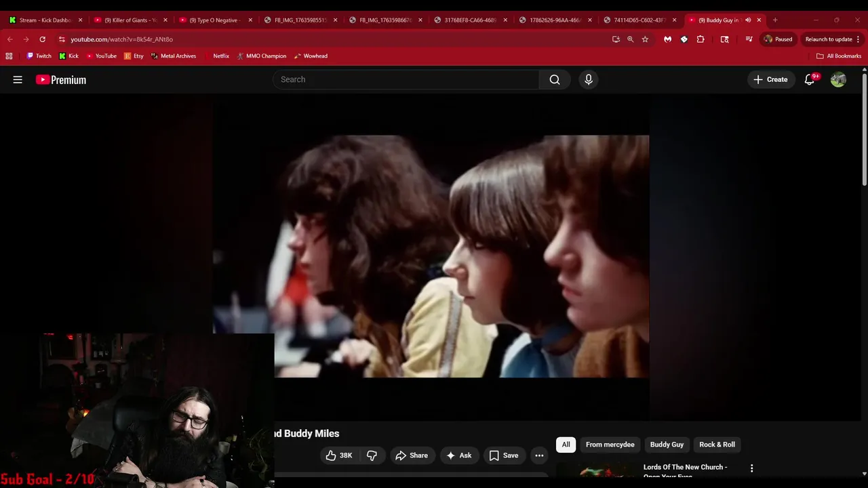Open options for Lords Of The New Church video
868x488 pixels.
tap(751, 468)
